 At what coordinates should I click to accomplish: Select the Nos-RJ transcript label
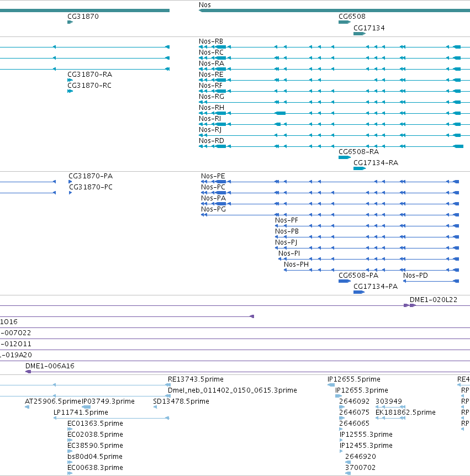pyautogui.click(x=210, y=130)
